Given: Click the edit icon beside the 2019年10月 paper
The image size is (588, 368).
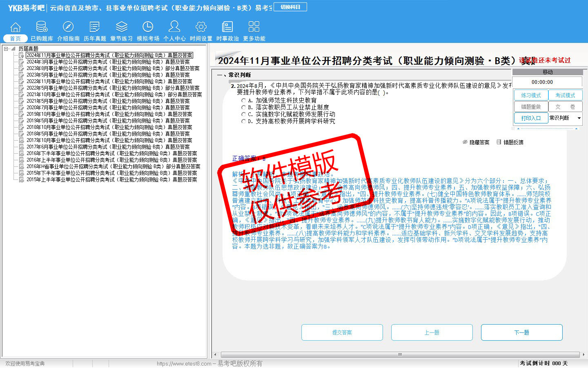Looking at the screenshot, I should tap(21, 114).
